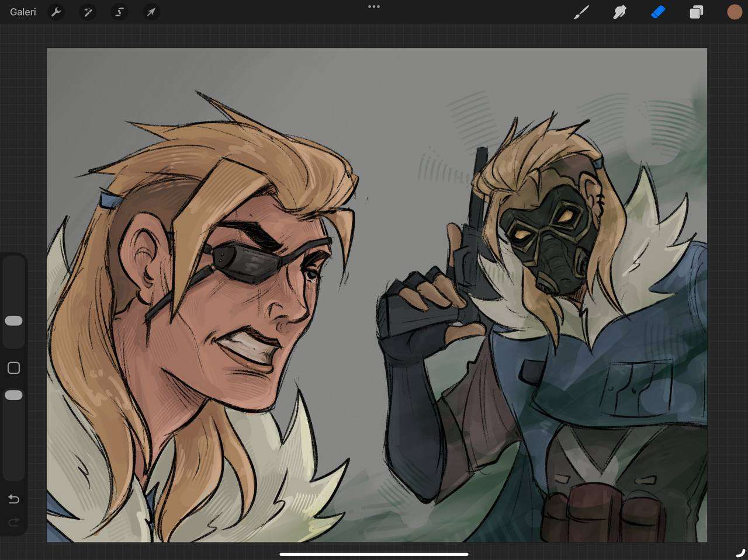Open the Galeri (Gallery) view
This screenshot has height=560, width=748.
23,12
